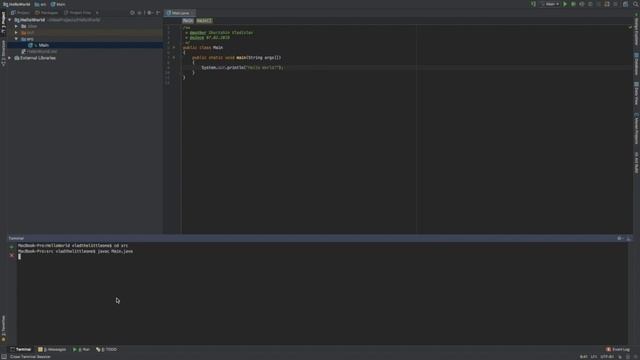The width and height of the screenshot is (640, 360).
Task: Collapse the HelloWorld project root node
Action: click(x=10, y=20)
